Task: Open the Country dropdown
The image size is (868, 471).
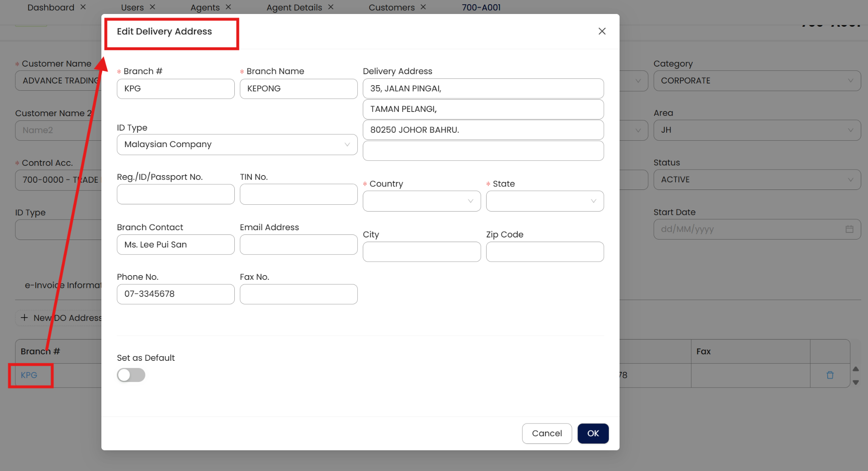Action: pos(421,201)
